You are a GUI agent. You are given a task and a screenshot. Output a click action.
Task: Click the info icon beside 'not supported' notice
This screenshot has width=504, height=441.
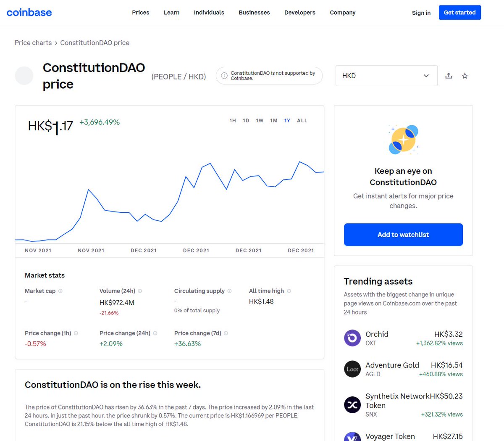click(x=224, y=76)
